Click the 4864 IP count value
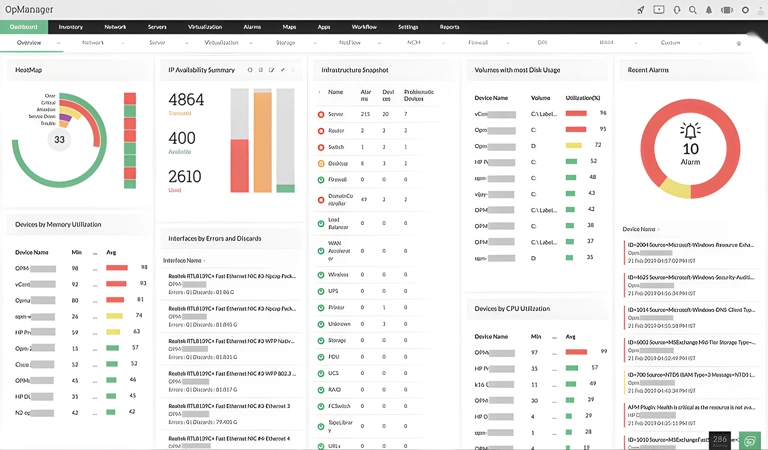The width and height of the screenshot is (768, 450). 186,100
